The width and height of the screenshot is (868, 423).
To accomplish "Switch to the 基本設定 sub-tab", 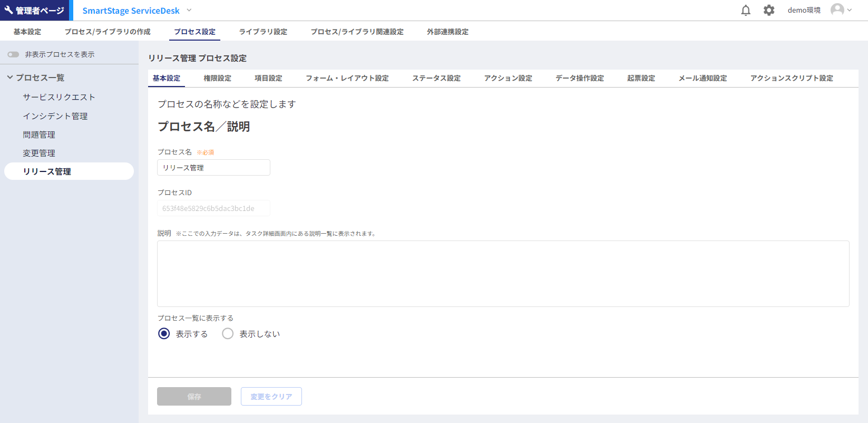I will 167,78.
